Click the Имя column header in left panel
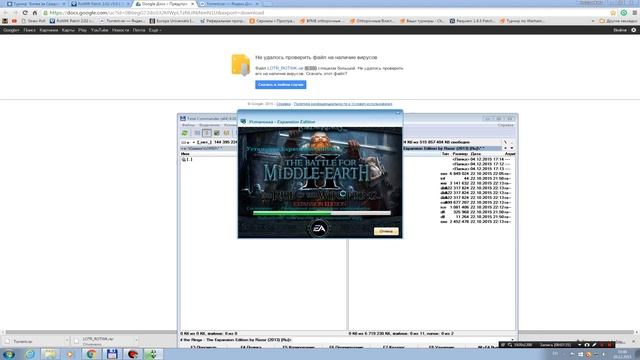Image resolution: width=640 pixels, height=360 pixels. pyautogui.click(x=185, y=154)
